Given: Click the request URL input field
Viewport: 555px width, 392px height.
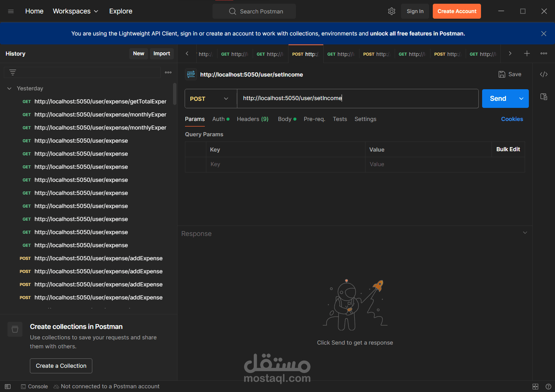Looking at the screenshot, I should pos(358,99).
